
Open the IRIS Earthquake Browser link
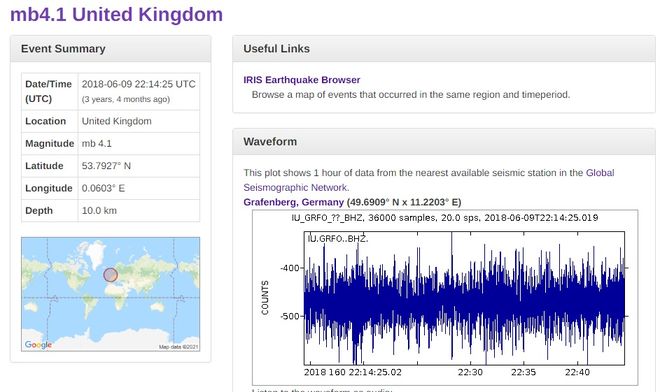click(301, 80)
